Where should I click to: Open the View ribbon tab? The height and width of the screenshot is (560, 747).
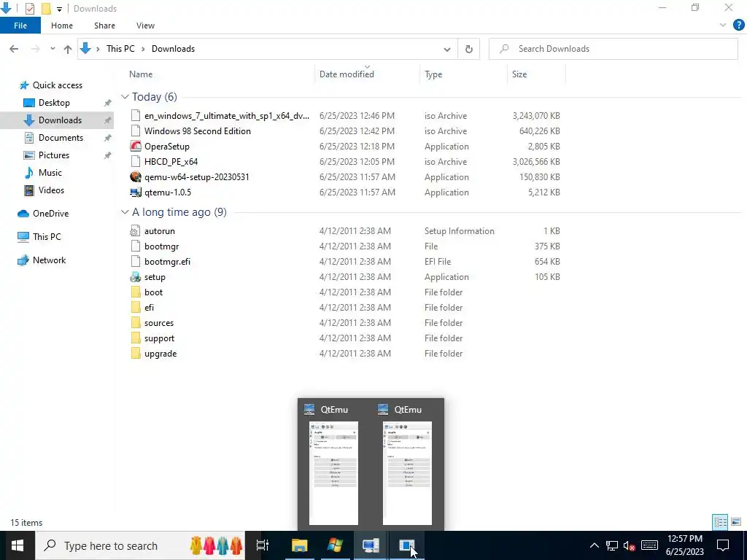tap(145, 26)
